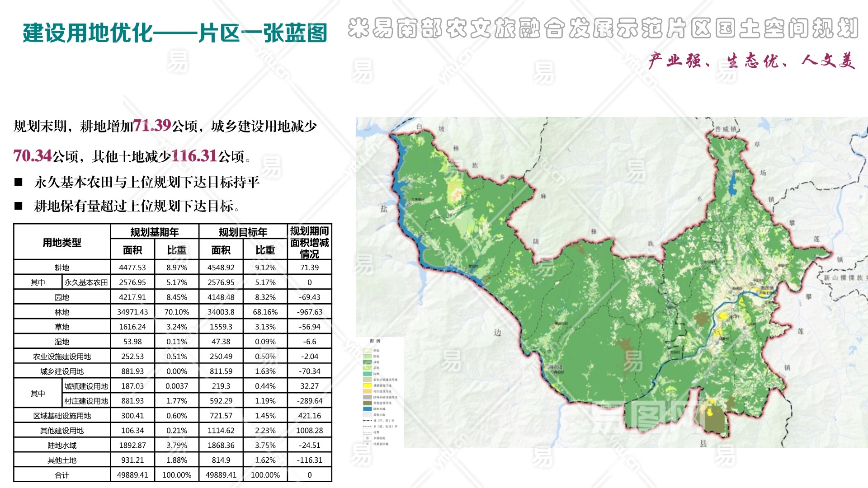Click the first black square bullet before 永久基本农田

pos(19,182)
